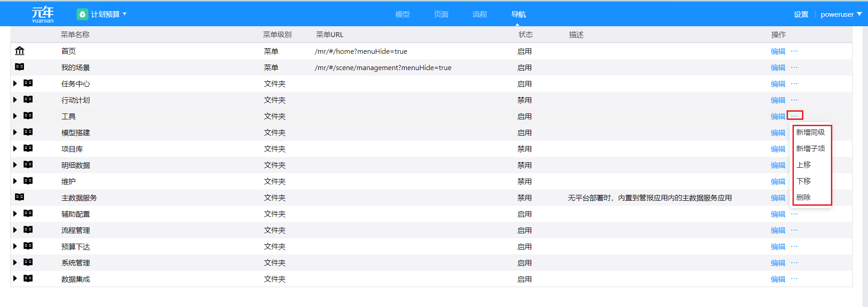Open the poweruser account dropdown
The image size is (868, 307).
tap(841, 14)
